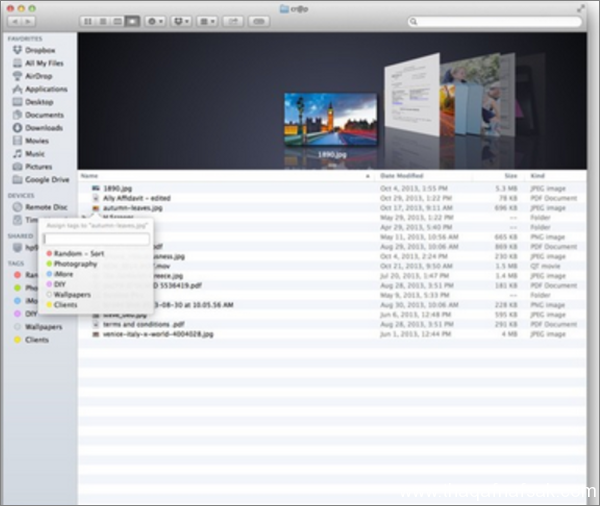Select autumn-leaves.jpg in the list

pos(332,208)
